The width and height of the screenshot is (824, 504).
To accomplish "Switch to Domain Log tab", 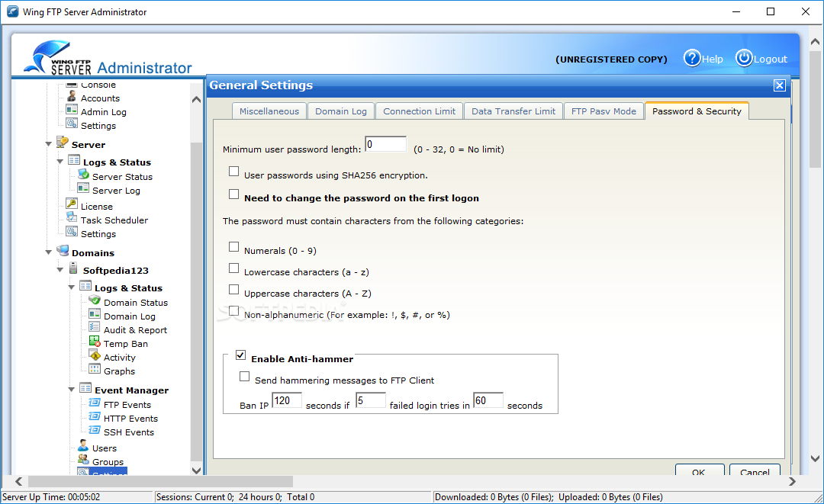I will tap(341, 111).
